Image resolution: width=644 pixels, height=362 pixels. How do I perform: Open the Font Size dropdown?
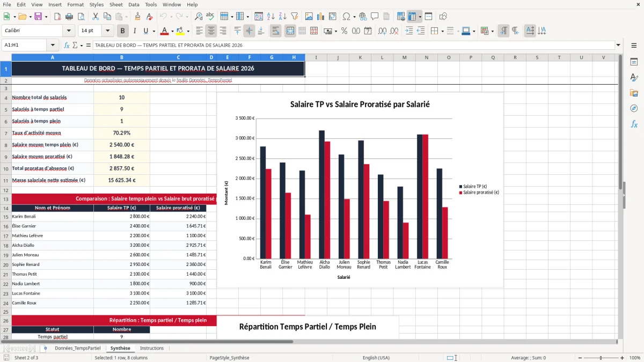coord(107,31)
